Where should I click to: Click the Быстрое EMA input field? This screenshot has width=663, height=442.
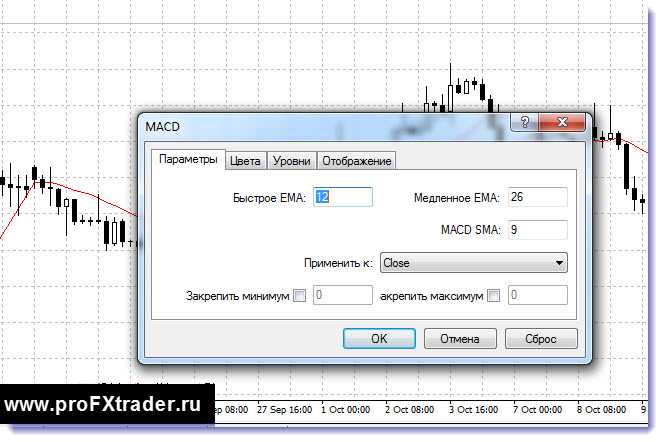(343, 197)
